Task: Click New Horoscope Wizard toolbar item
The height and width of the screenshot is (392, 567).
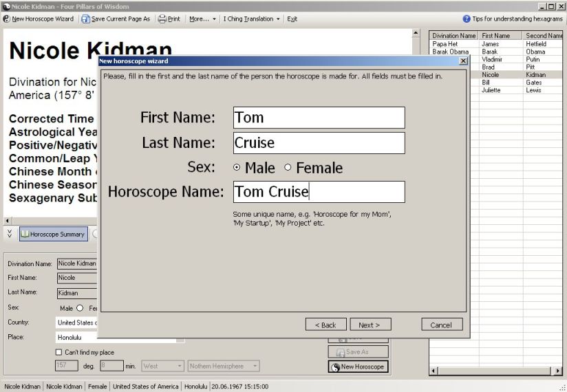Action: pos(39,19)
